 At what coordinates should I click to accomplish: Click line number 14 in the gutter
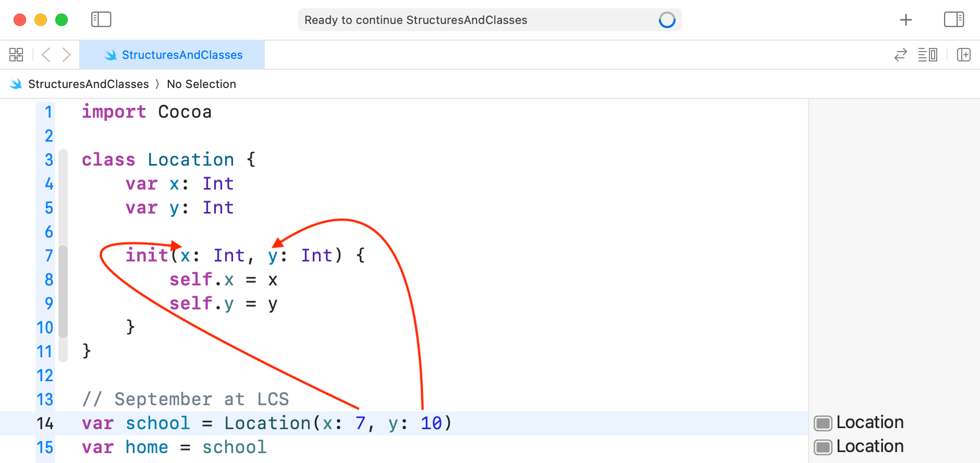[x=45, y=423]
